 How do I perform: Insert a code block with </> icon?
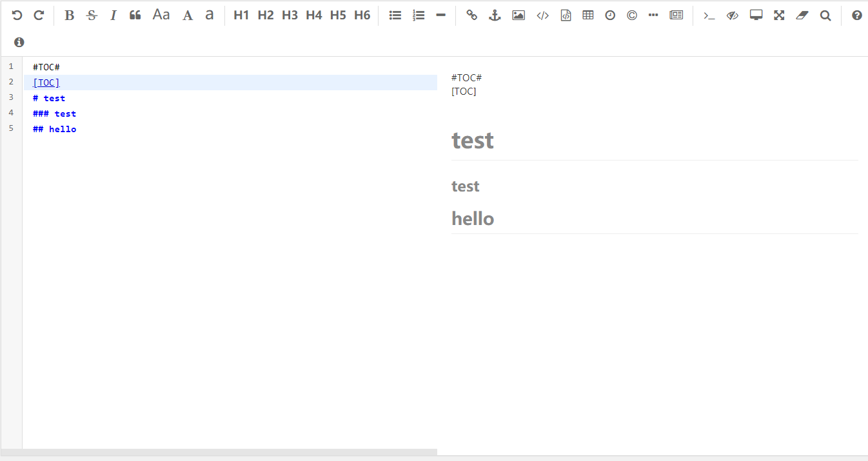(542, 15)
